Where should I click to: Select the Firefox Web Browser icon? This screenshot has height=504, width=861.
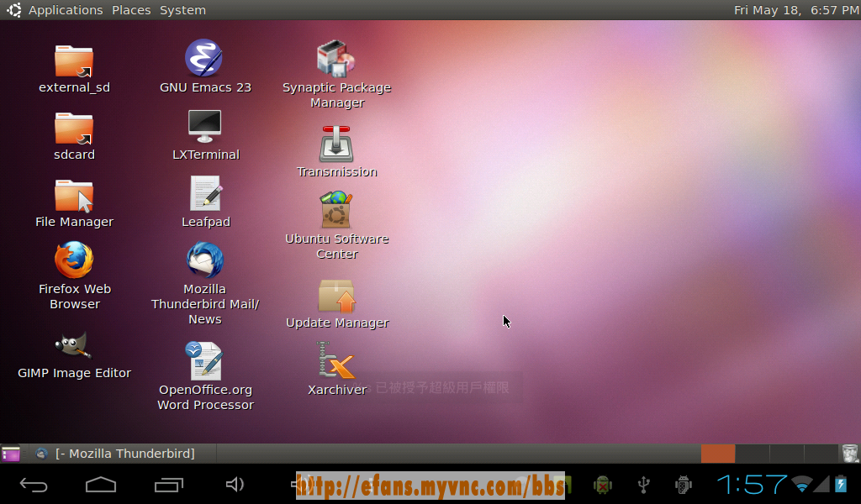[74, 260]
